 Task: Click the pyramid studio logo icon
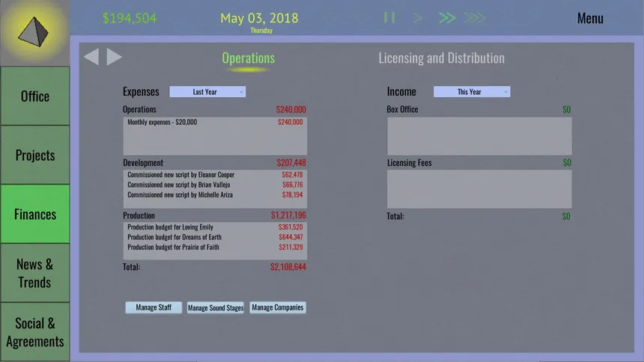click(33, 31)
